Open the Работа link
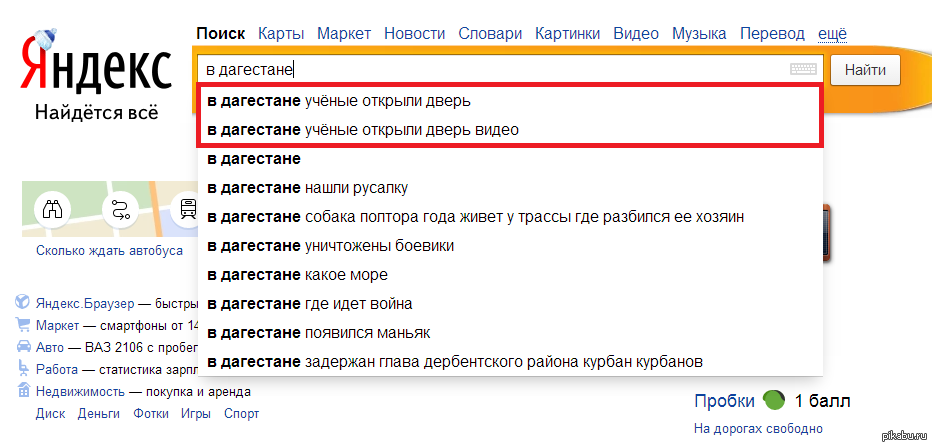 57,370
